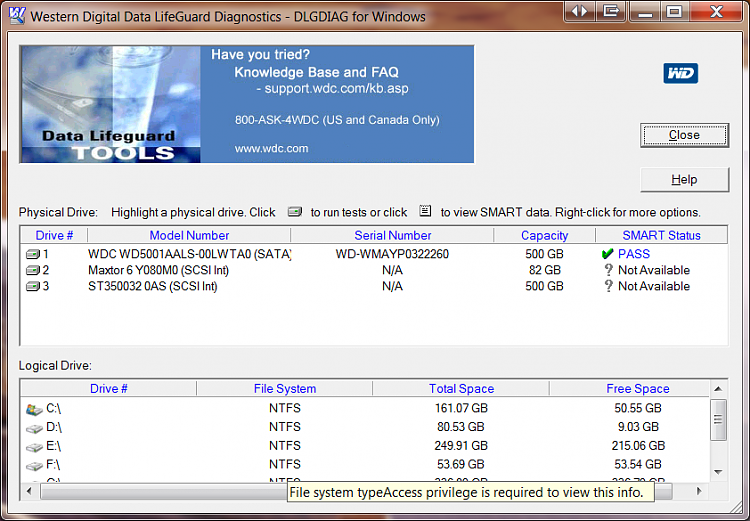Click the C:\ Windows drive icon
Viewport: 750px width, 521px height.
(34, 410)
